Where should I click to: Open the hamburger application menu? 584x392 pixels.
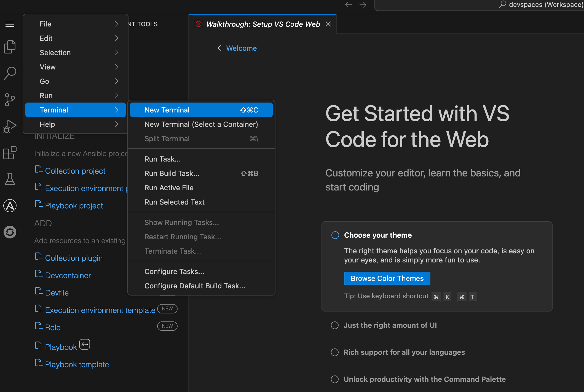click(x=10, y=24)
